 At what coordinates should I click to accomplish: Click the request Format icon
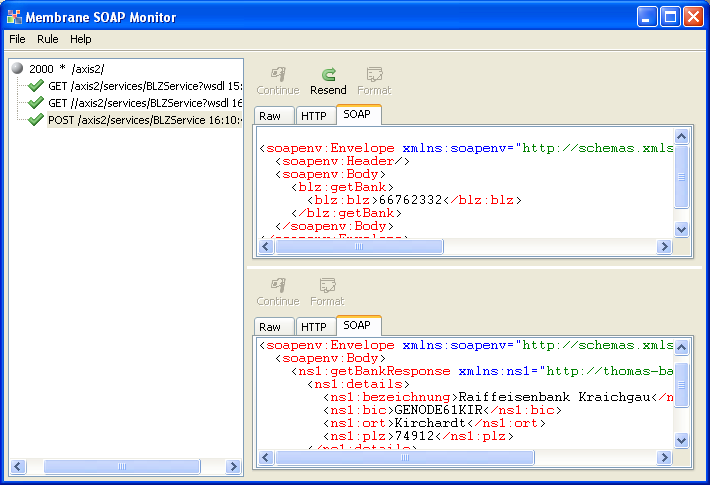(374, 74)
